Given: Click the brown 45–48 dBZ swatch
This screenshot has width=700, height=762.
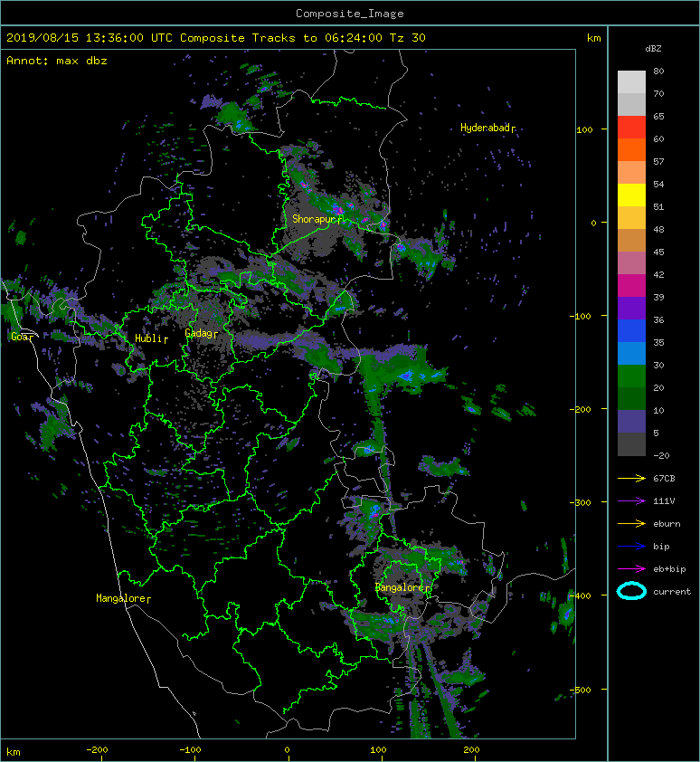Looking at the screenshot, I should point(631,240).
